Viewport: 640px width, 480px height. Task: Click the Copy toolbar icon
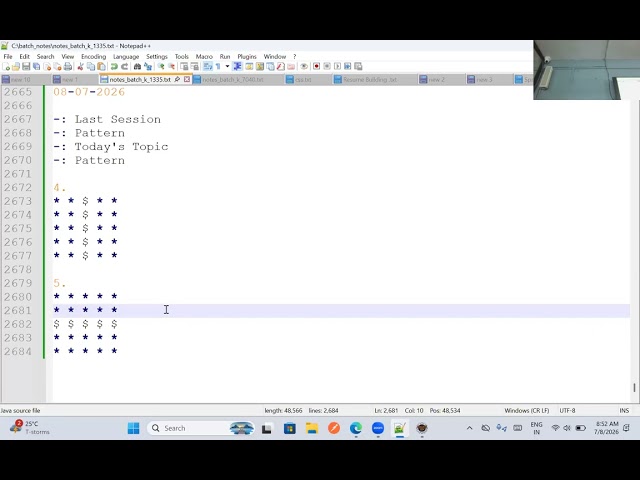tap(90, 66)
